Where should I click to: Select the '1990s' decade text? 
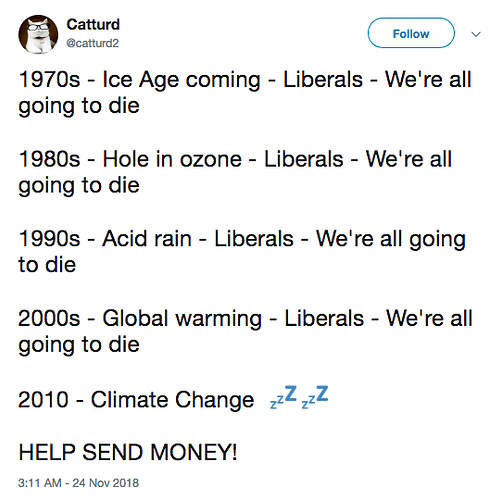pyautogui.click(x=49, y=239)
